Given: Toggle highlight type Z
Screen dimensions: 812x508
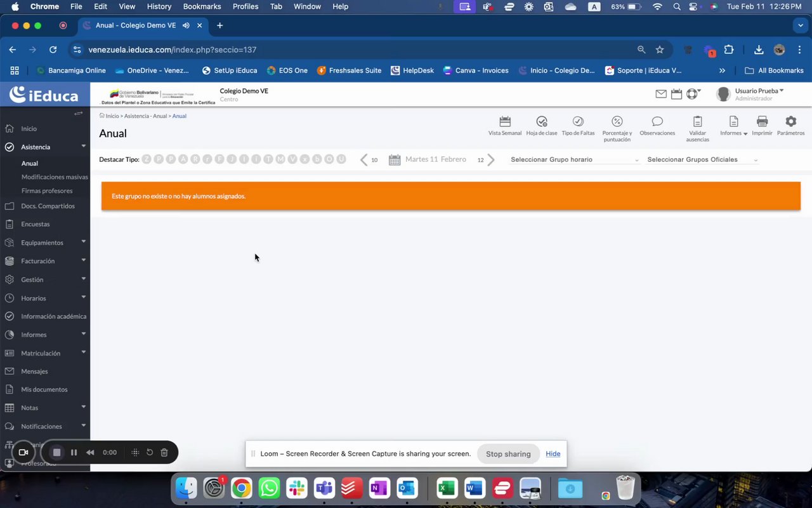Looking at the screenshot, I should pyautogui.click(x=147, y=159).
